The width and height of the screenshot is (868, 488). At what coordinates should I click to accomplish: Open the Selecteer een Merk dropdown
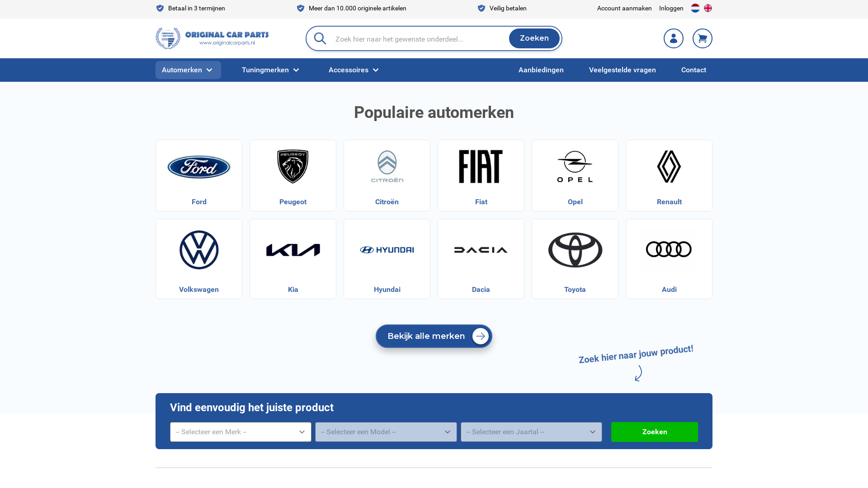(241, 432)
